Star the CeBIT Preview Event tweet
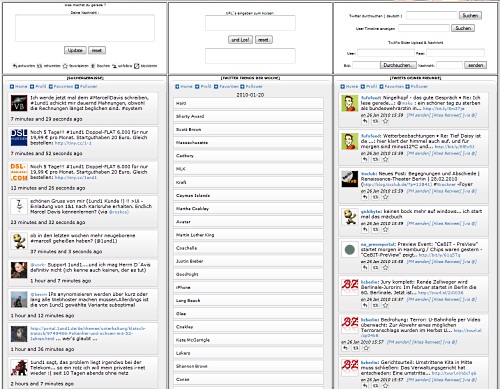Screen dimensions: 500x389 pyautogui.click(x=385, y=267)
